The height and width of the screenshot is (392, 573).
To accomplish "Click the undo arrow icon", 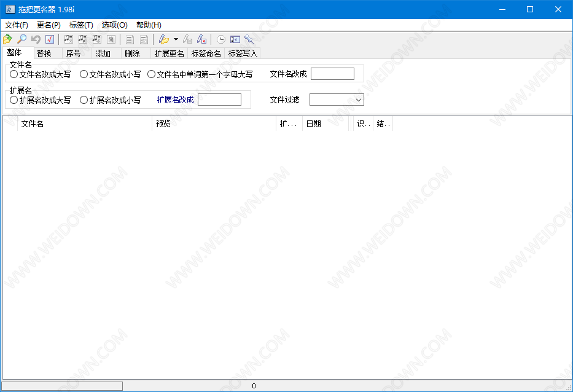I will pos(36,39).
